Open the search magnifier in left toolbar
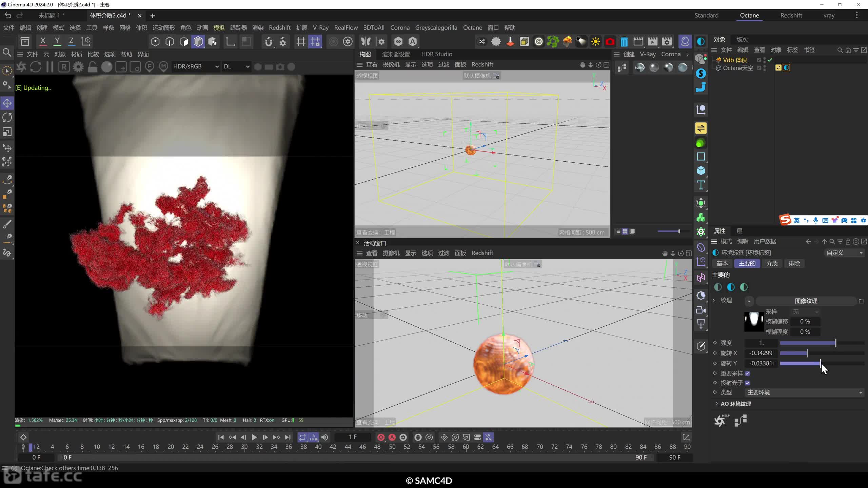Screen dimensions: 868x488 tap(7, 53)
